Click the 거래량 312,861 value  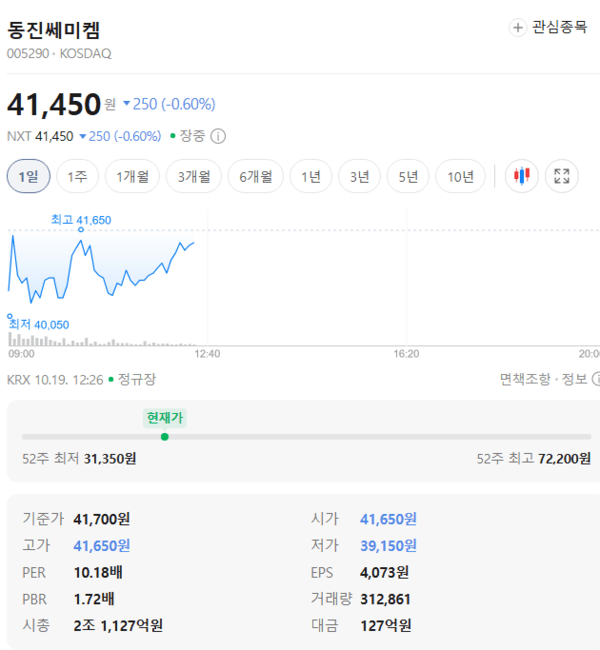tap(385, 599)
